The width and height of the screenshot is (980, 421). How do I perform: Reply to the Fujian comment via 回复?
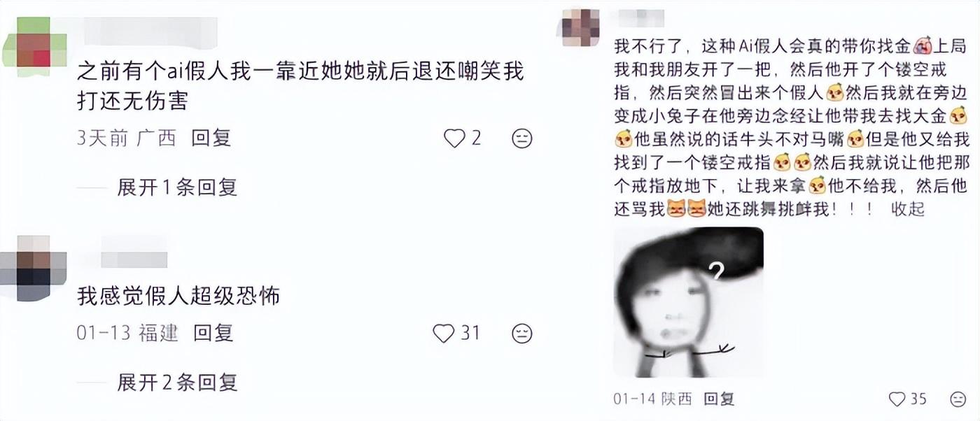[213, 333]
